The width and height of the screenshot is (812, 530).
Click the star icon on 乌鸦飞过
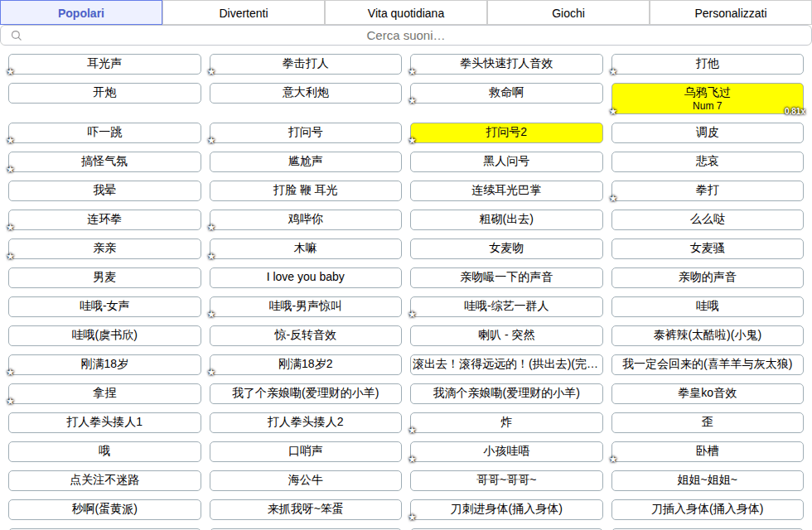[x=613, y=111]
